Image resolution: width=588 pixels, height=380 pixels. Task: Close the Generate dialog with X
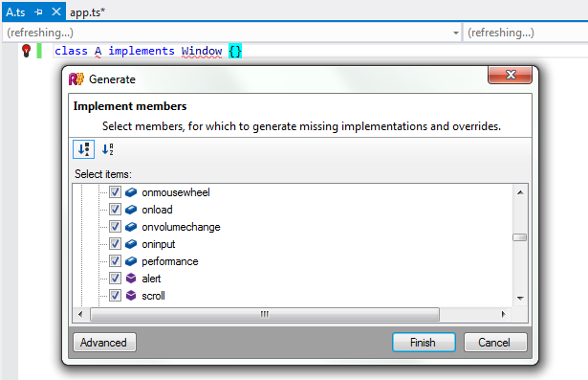coord(510,75)
